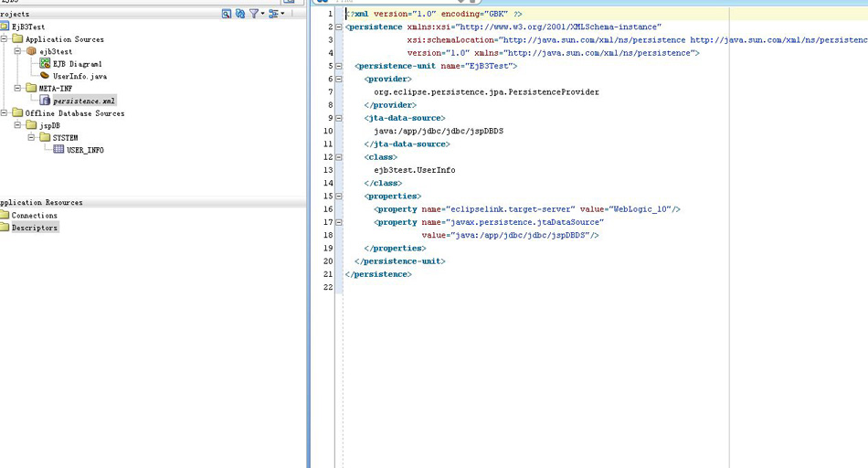The width and height of the screenshot is (868, 468).
Task: Collapse the jspDB tree node
Action: pos(17,125)
